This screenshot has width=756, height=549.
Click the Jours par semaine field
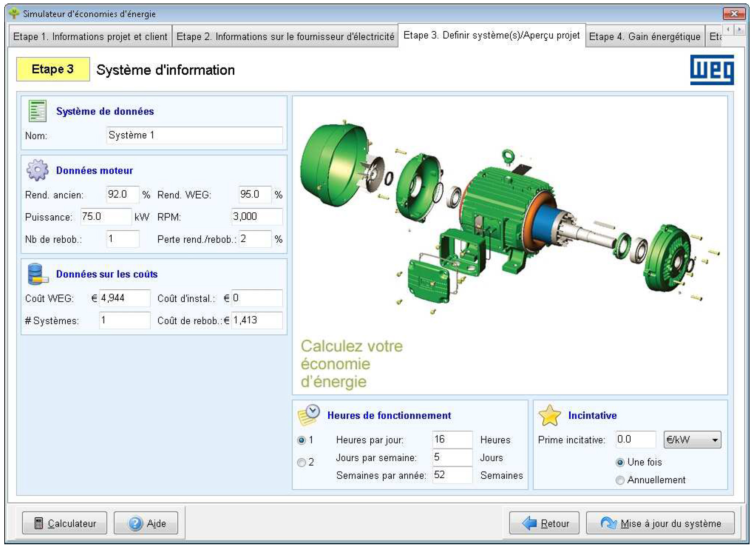tap(452, 457)
